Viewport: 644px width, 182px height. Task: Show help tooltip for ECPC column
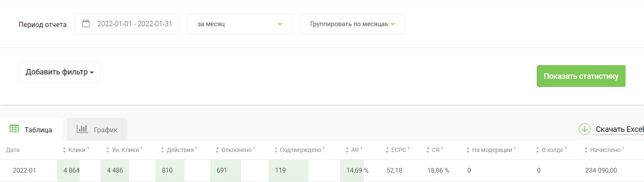click(x=408, y=149)
